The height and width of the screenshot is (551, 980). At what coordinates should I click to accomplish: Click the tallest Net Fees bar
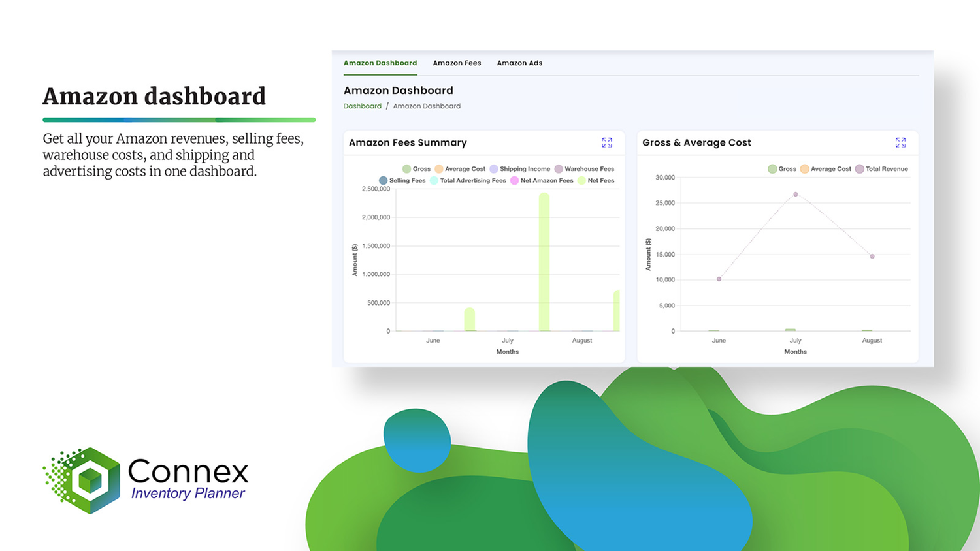tap(544, 262)
